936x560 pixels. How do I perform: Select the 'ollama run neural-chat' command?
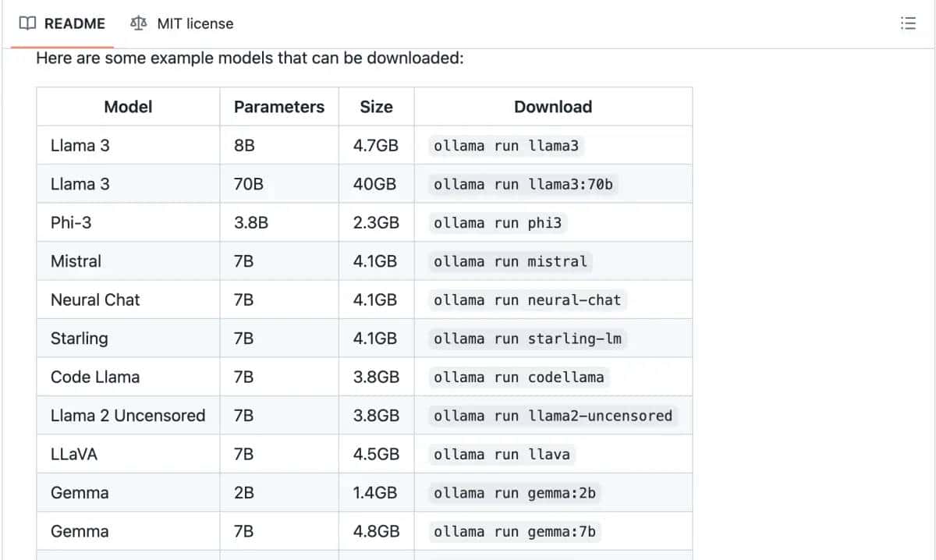click(527, 300)
